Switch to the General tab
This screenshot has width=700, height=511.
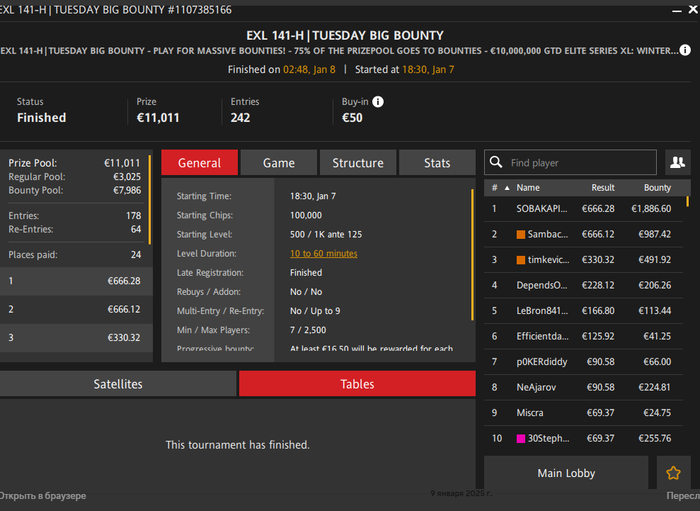click(x=199, y=163)
